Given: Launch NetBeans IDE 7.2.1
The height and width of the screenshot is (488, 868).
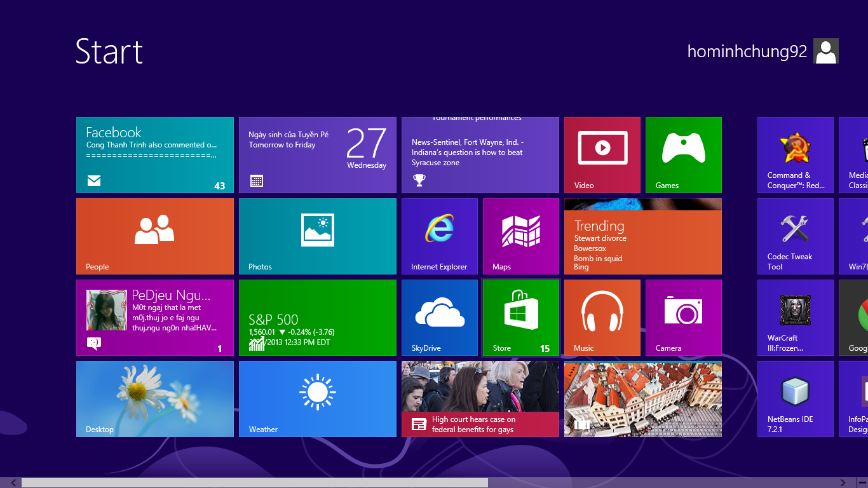Looking at the screenshot, I should coord(795,398).
